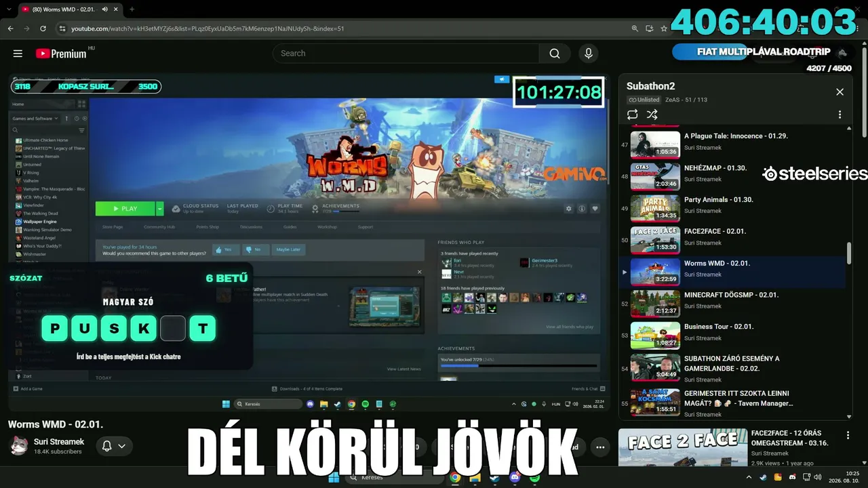Open the zoom magnifier in the address bar
The image size is (868, 488).
(x=635, y=28)
